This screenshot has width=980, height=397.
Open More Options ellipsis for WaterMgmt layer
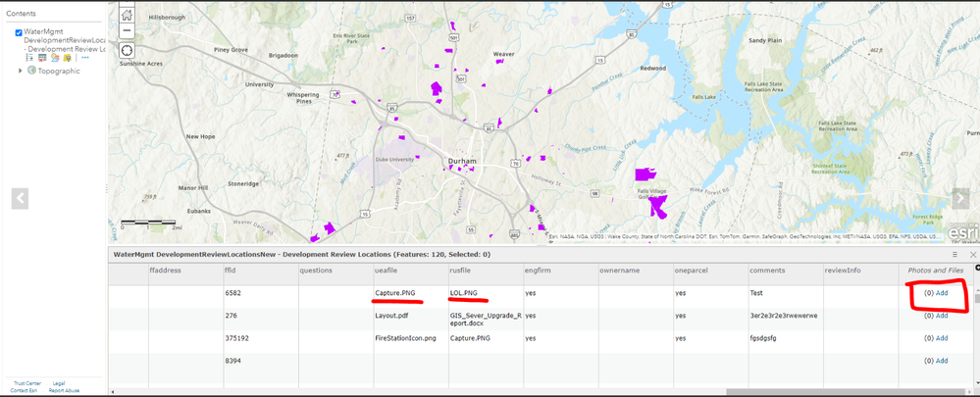85,58
